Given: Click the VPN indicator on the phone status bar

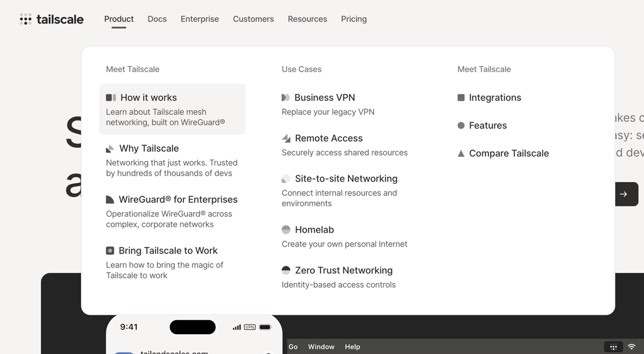Looking at the screenshot, I should 248,327.
